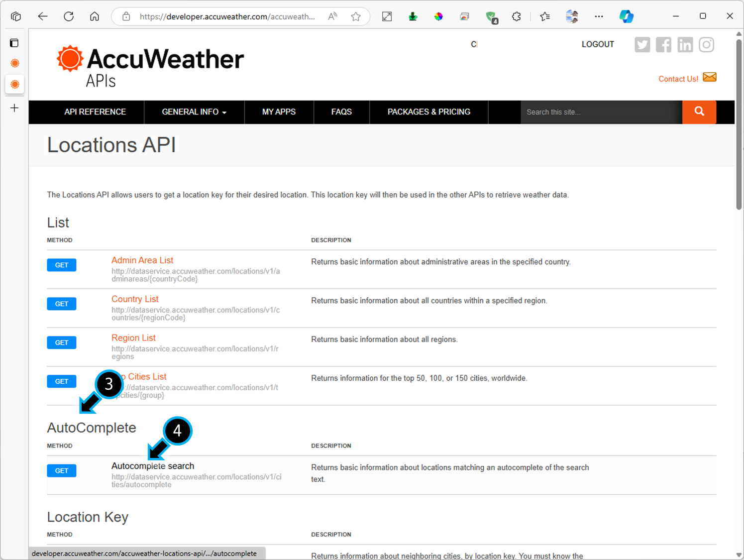Click the LOGOUT link
Screen dimensions: 744x560
[x=598, y=44]
